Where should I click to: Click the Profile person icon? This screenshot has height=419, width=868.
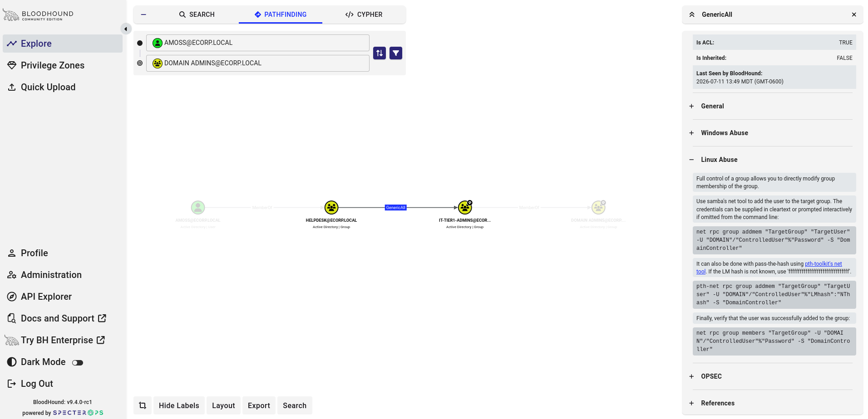(12, 253)
